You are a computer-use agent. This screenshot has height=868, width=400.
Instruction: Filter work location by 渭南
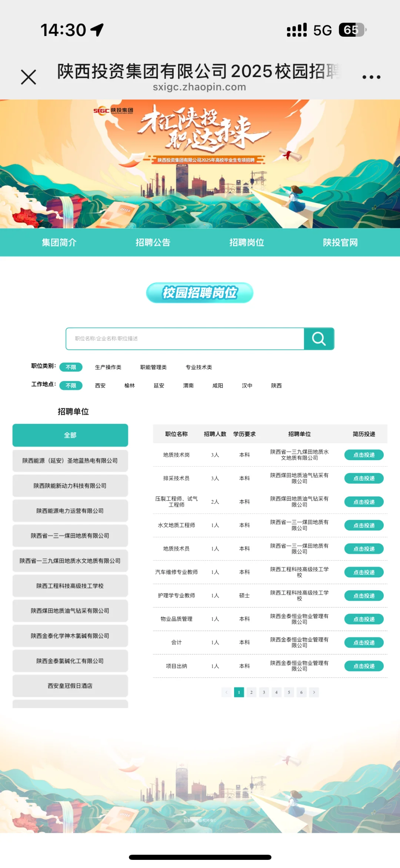tap(189, 386)
